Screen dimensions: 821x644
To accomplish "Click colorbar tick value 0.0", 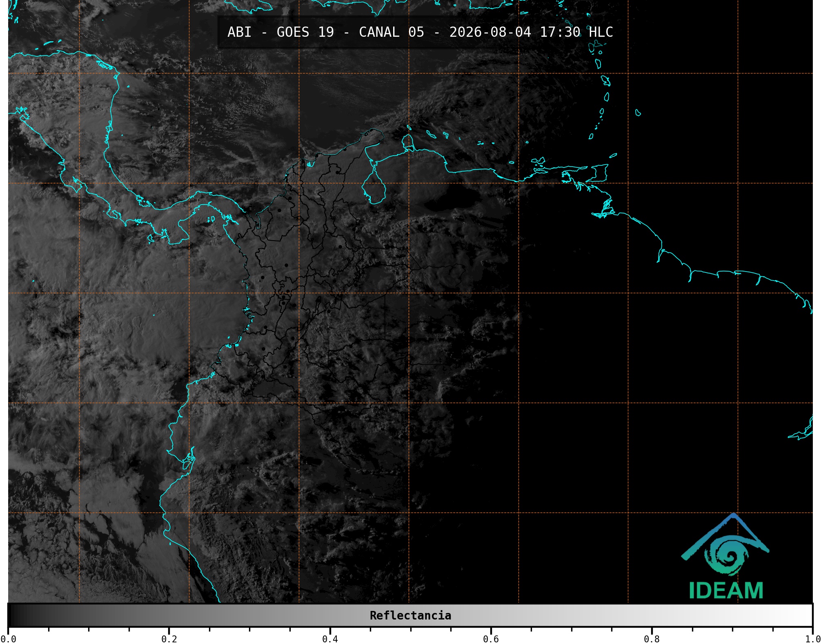I will pos(8,639).
